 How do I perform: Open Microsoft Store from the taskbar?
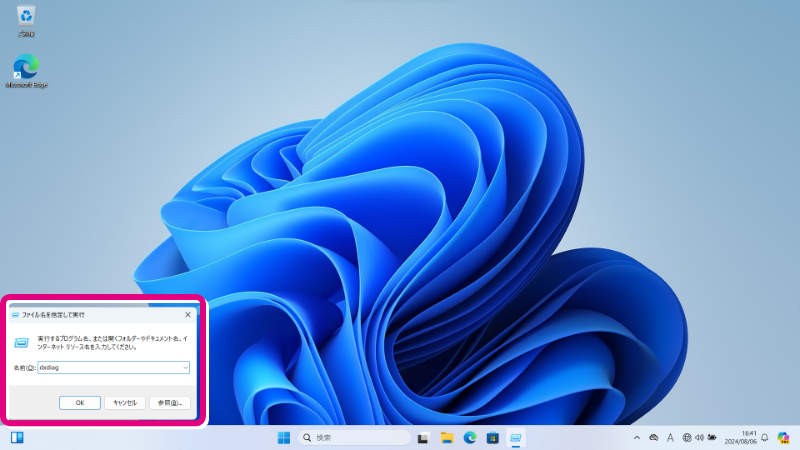(492, 438)
